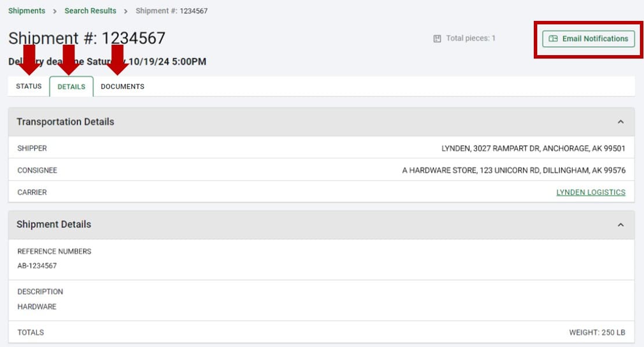Viewport: 644px width, 347px height.
Task: Click the consignee address in Dillingham
Action: tap(513, 171)
